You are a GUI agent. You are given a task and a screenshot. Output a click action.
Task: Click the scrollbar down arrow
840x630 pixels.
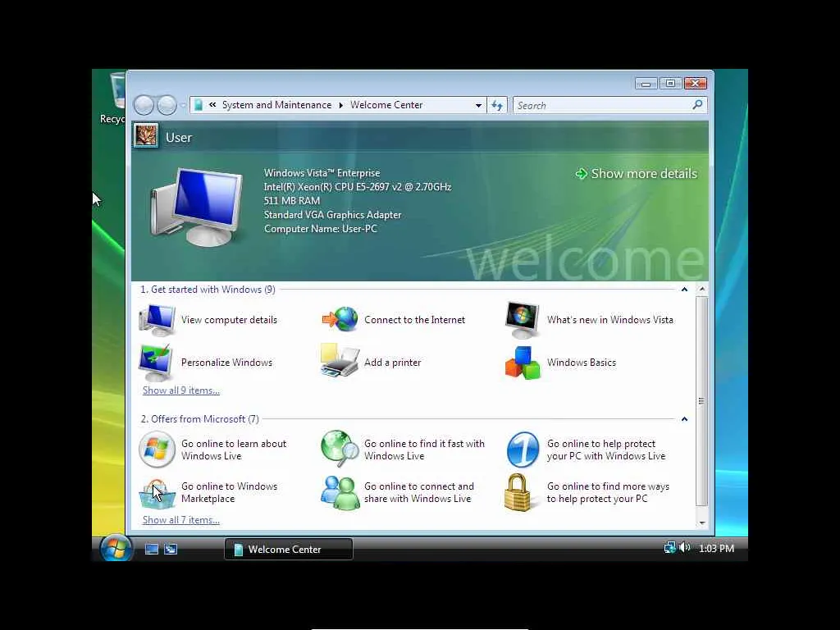point(702,523)
